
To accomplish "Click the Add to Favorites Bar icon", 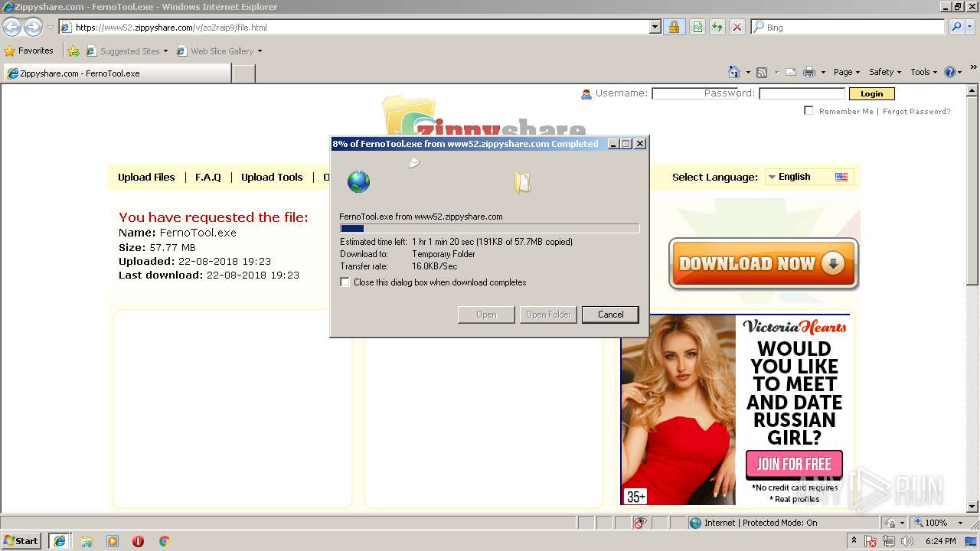I will [x=73, y=51].
